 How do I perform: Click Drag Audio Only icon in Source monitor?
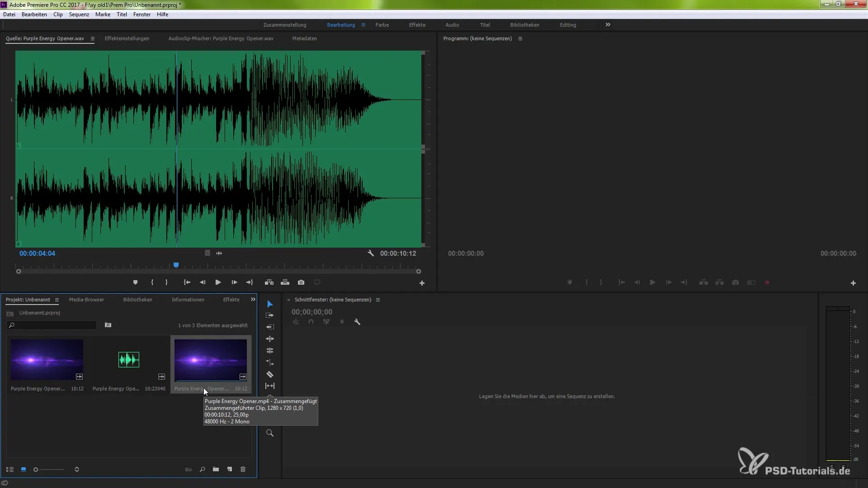[x=219, y=253]
